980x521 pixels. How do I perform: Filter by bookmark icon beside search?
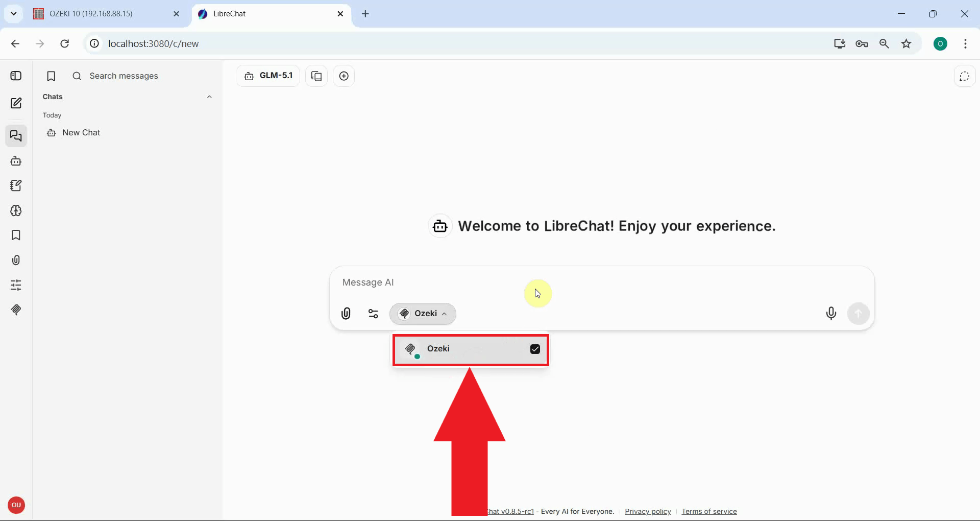point(51,76)
